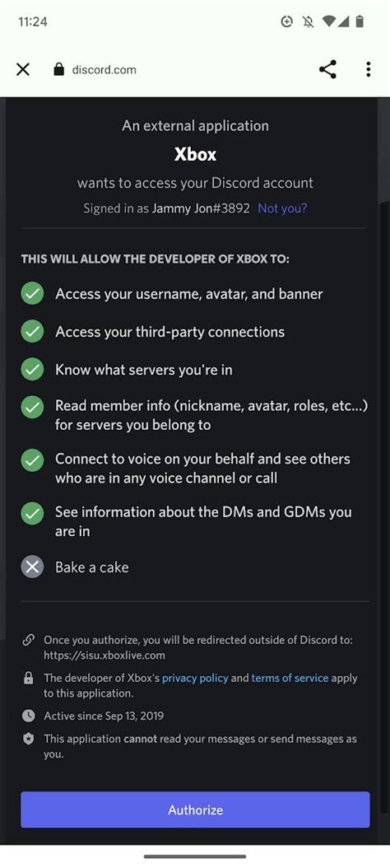Click the shield icon beside cannot read messages
The image size is (390, 868).
[28, 739]
